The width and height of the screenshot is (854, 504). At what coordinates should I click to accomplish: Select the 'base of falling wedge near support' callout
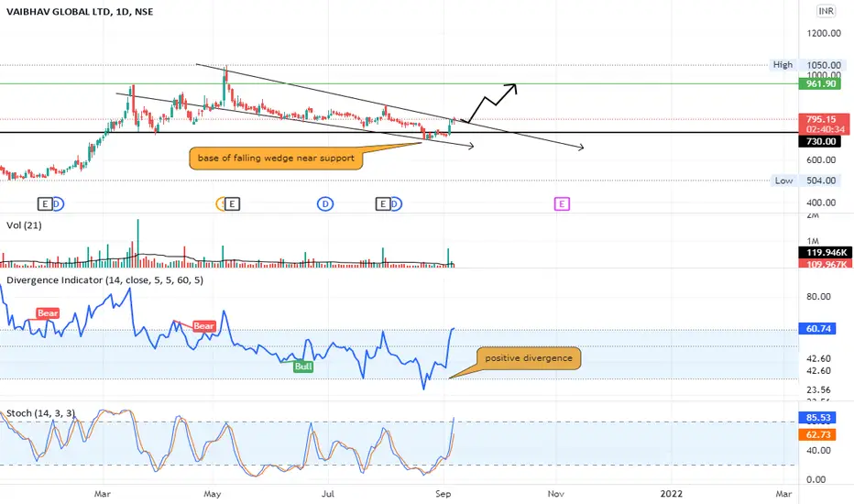[x=276, y=158]
